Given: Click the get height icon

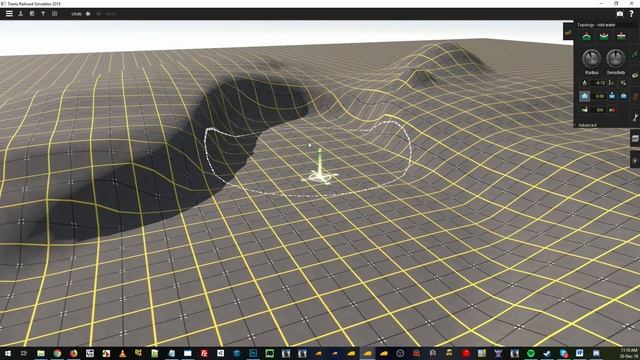Looking at the screenshot, I should (584, 83).
